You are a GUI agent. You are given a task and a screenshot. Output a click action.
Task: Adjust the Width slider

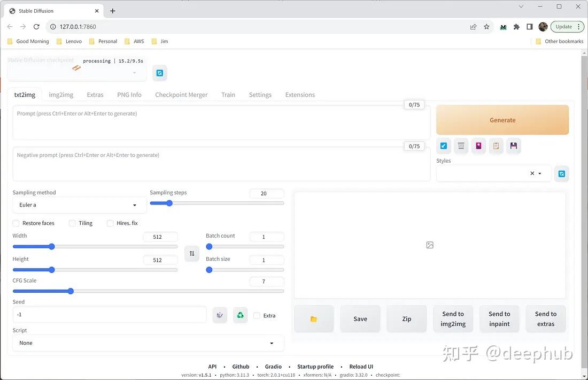click(x=95, y=247)
